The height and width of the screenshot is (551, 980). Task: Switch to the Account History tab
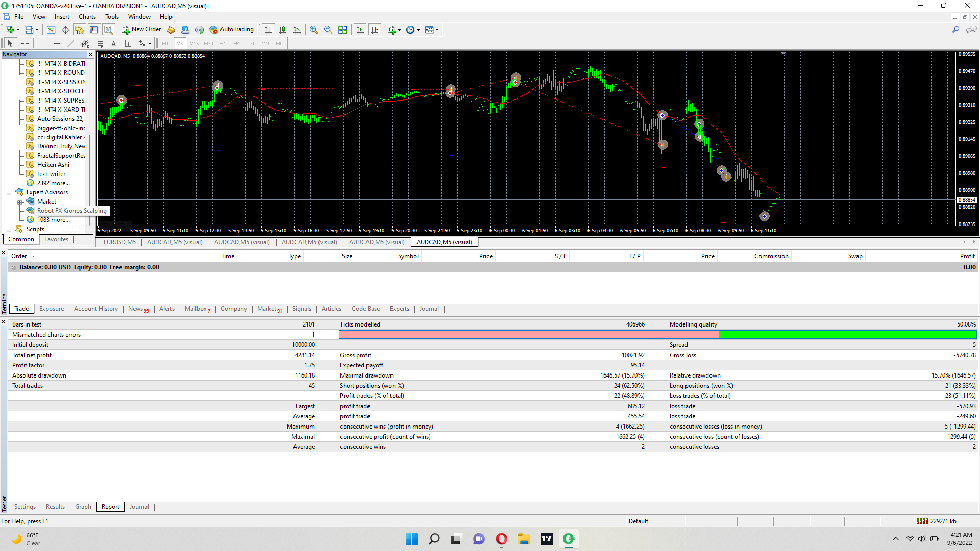95,309
